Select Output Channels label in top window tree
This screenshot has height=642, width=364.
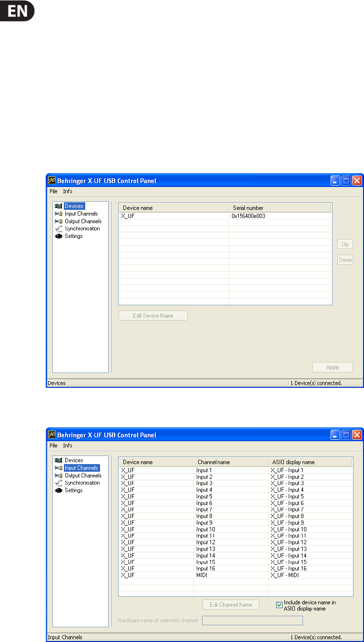(x=83, y=221)
